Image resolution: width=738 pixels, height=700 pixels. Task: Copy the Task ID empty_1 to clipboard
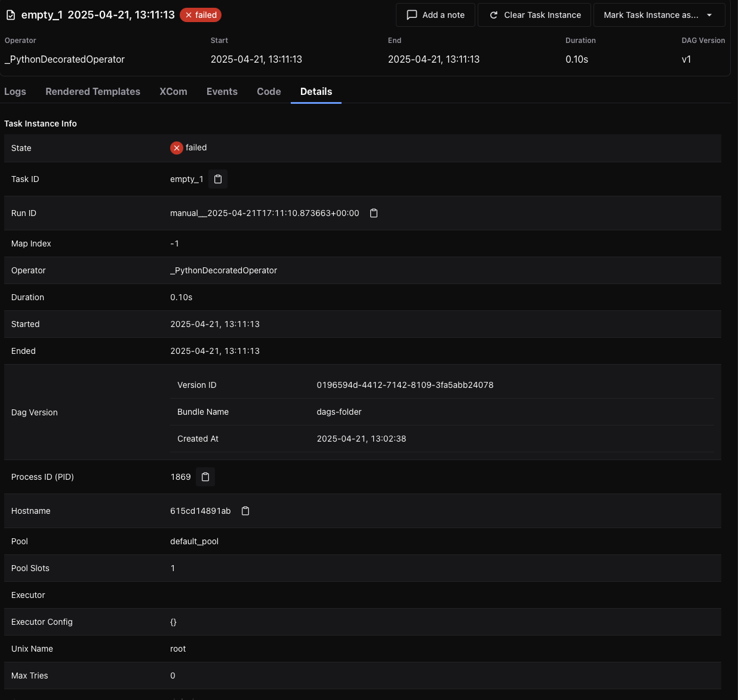218,179
